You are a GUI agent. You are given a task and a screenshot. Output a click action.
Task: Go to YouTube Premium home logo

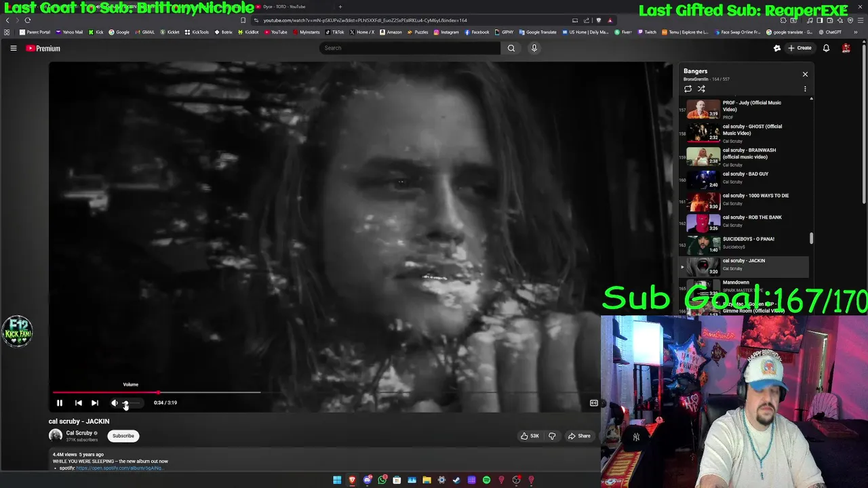point(43,48)
